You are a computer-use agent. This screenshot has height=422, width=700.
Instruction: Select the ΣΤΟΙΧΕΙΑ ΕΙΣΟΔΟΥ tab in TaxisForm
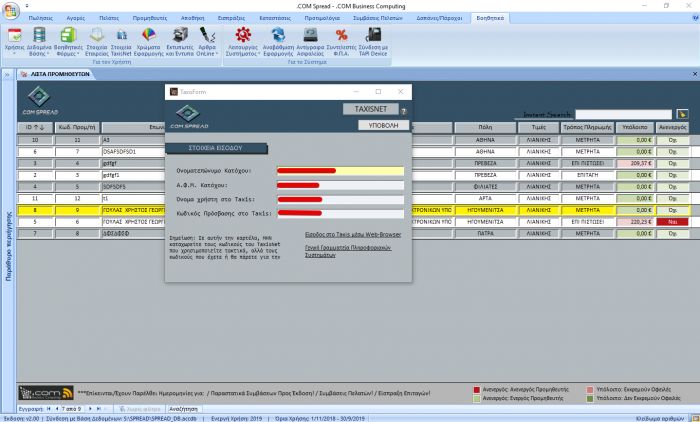pos(216,148)
